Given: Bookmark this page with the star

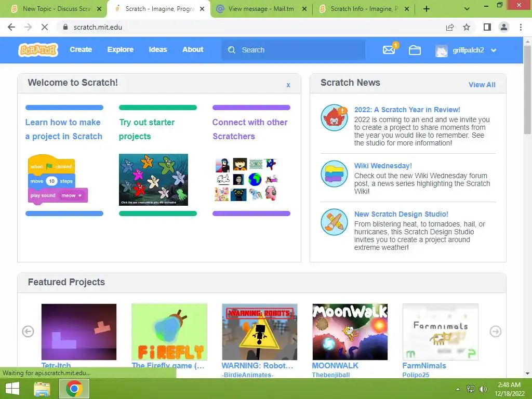Looking at the screenshot, I should pyautogui.click(x=467, y=27).
